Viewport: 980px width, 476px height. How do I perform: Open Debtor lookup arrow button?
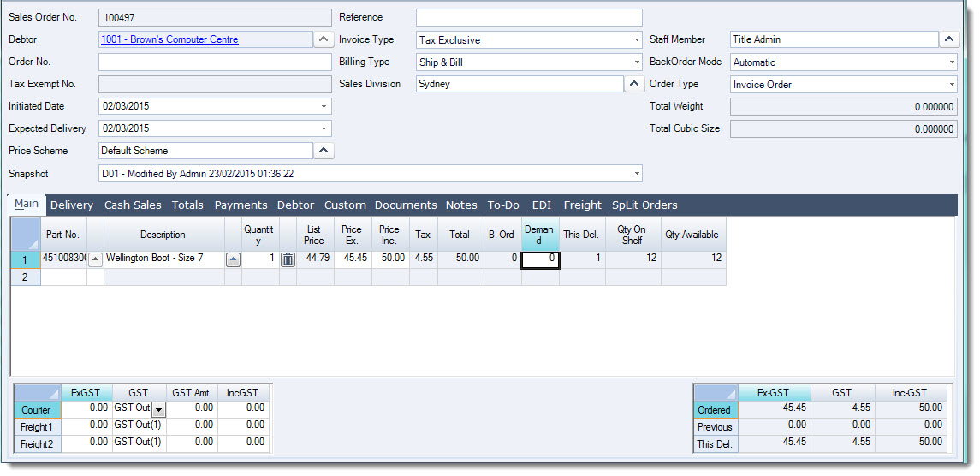[324, 39]
